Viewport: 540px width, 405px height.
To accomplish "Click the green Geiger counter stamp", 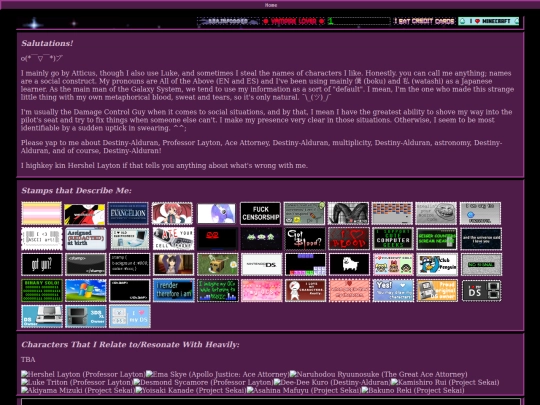I will [437, 239].
